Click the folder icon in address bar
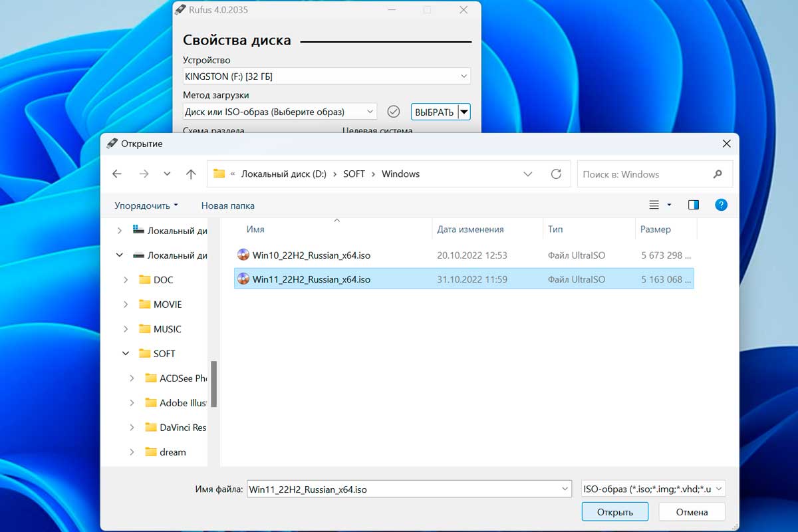Viewport: 798px width, 532px height. (x=219, y=174)
